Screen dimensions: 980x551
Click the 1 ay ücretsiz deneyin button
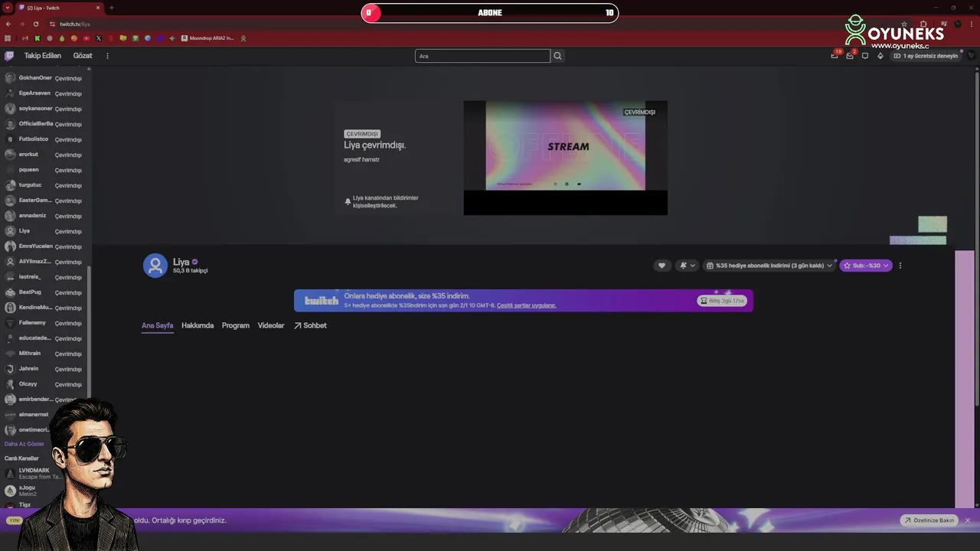coord(926,56)
